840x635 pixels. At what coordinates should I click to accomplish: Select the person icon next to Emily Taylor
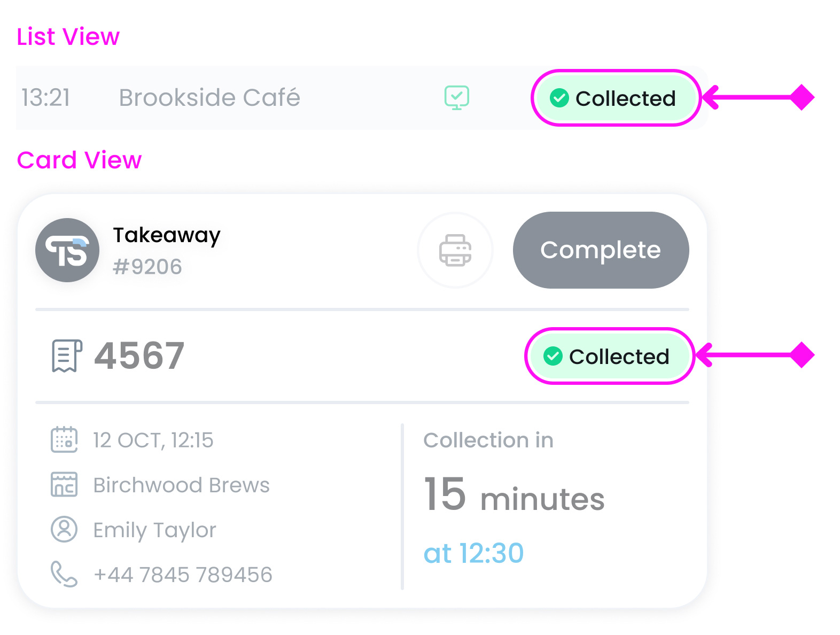pyautogui.click(x=64, y=529)
